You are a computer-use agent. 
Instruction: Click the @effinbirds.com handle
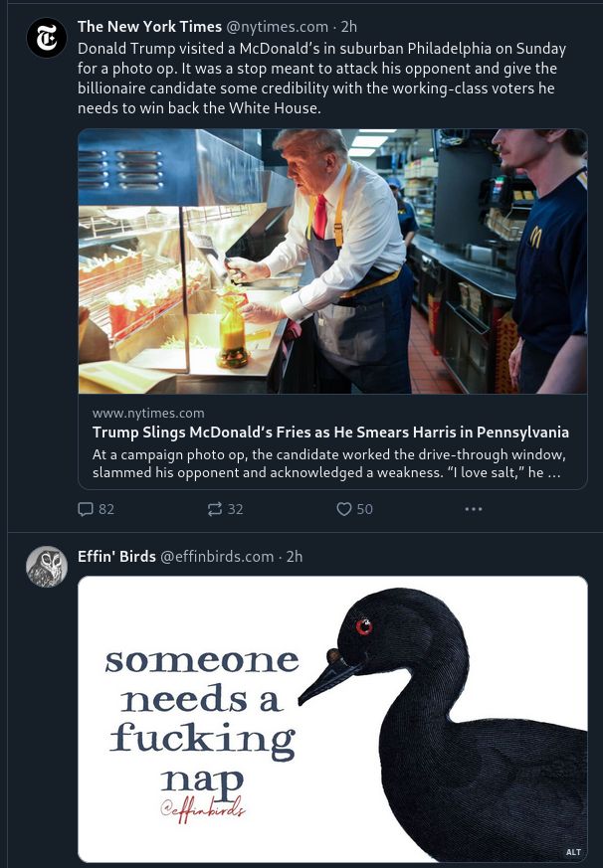tap(217, 557)
